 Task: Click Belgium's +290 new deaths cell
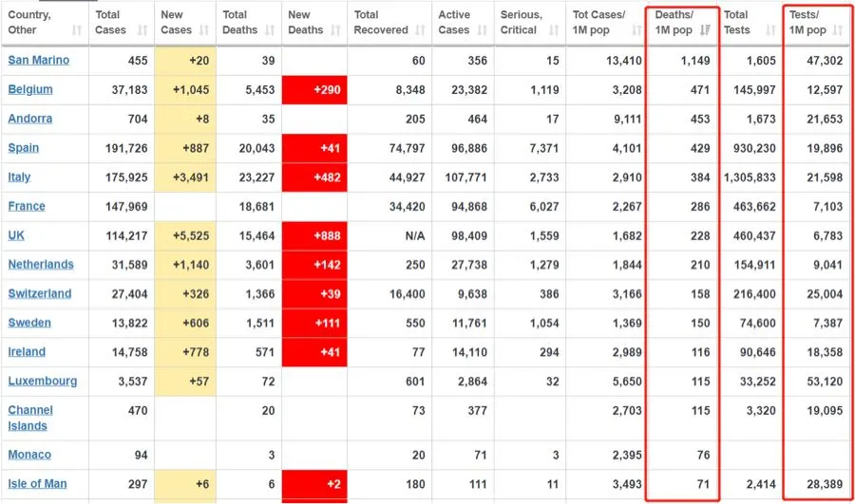pyautogui.click(x=314, y=90)
